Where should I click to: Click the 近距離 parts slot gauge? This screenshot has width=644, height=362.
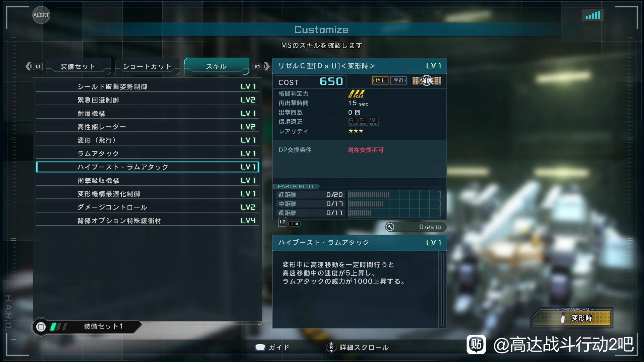click(x=394, y=195)
